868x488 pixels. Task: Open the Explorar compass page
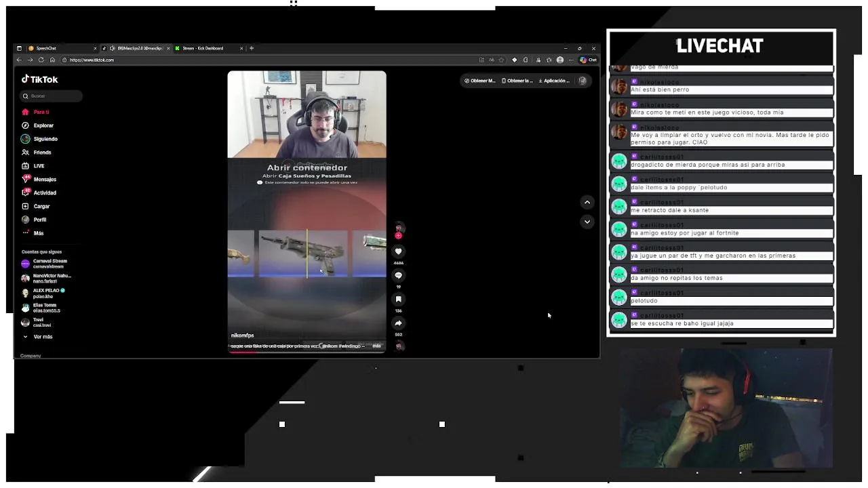pyautogui.click(x=38, y=125)
